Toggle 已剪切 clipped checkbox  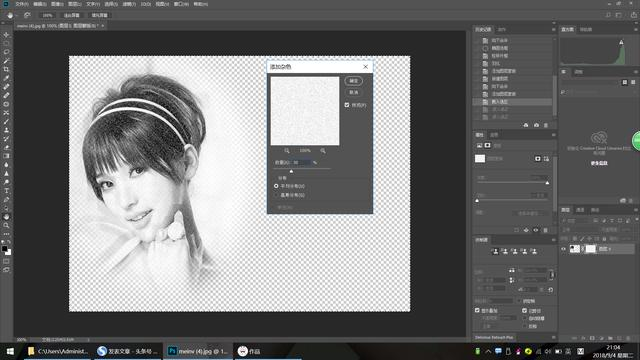tap(524, 310)
